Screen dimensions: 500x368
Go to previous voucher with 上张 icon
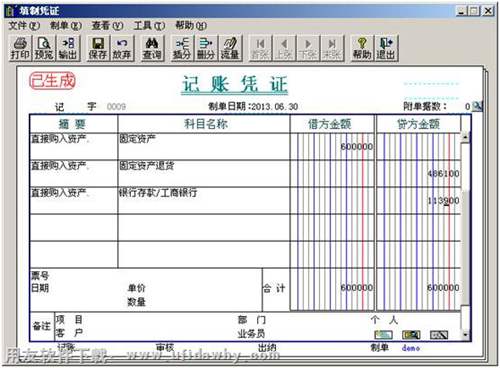pyautogui.click(x=284, y=48)
